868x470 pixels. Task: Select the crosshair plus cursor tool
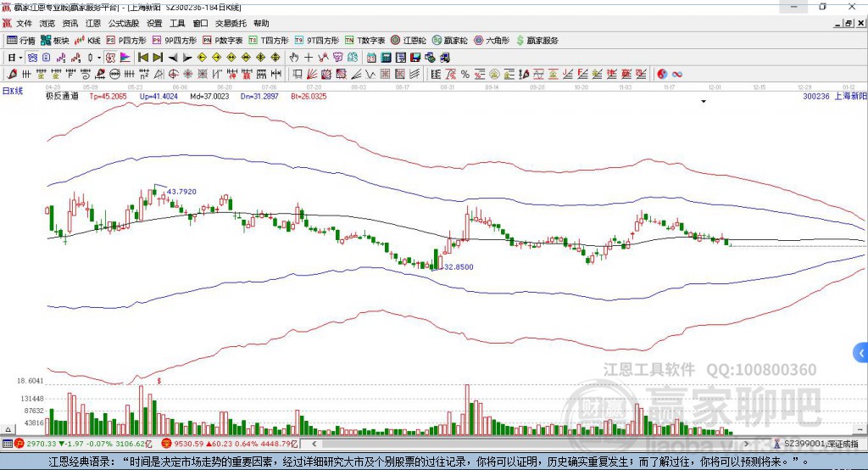(x=309, y=58)
